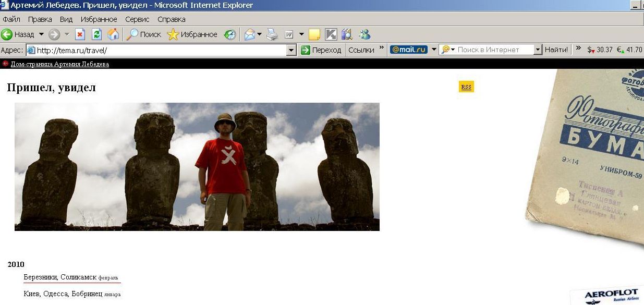Go to the Home page icon

coord(113,34)
